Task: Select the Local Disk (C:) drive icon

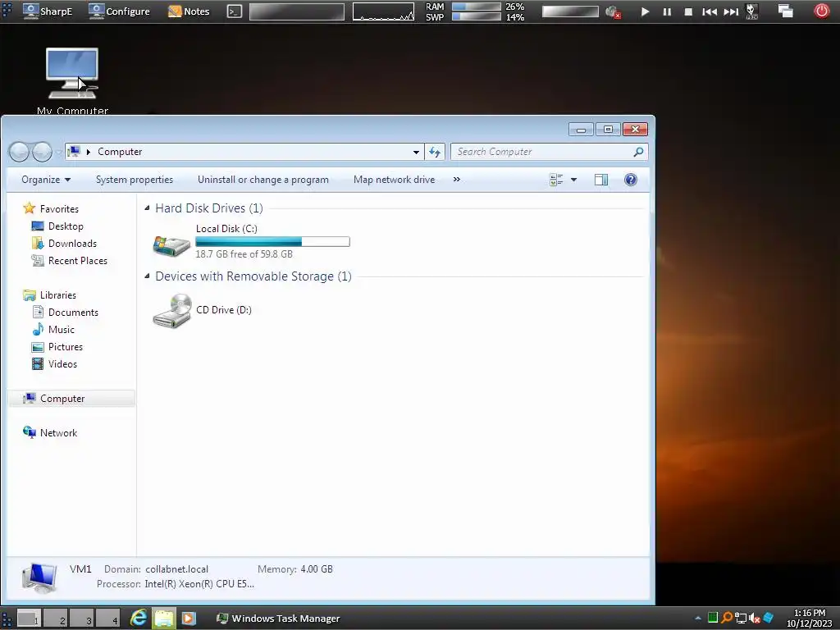Action: (x=171, y=244)
